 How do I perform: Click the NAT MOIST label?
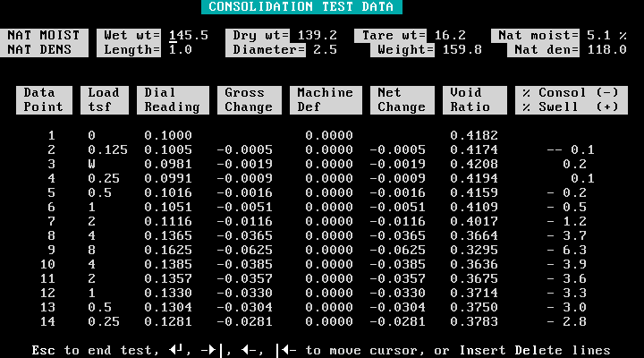pyautogui.click(x=44, y=35)
